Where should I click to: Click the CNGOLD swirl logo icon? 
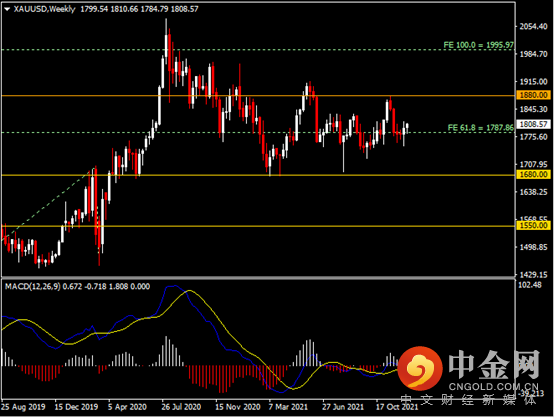click(x=420, y=369)
